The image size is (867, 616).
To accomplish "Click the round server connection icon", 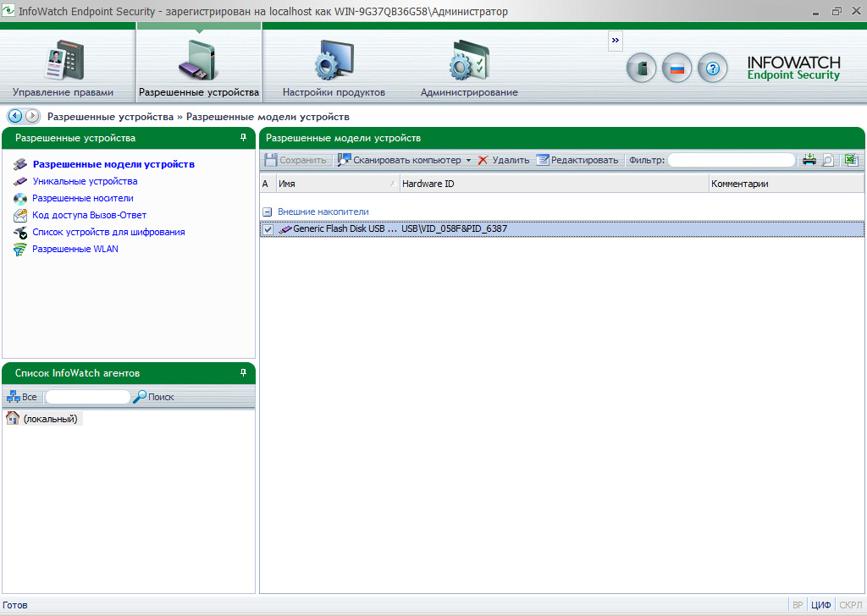I will 642,69.
